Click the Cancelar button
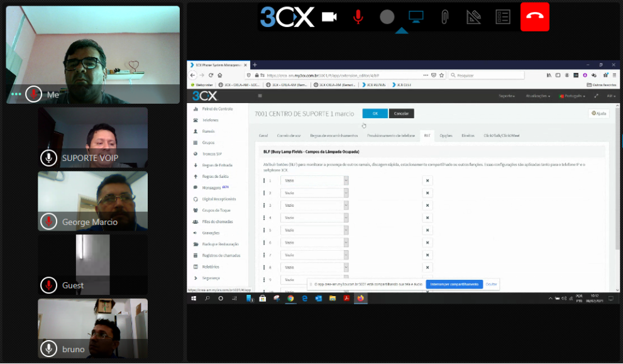623x364 pixels. (401, 114)
